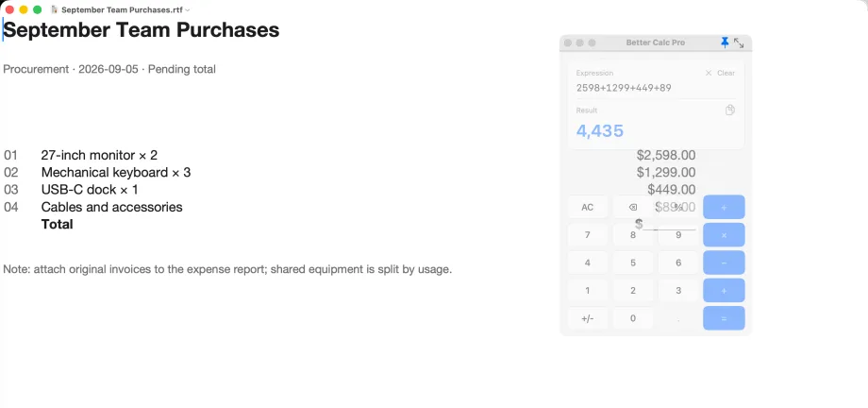Click the blue equals key
868x408 pixels.
[724, 318]
